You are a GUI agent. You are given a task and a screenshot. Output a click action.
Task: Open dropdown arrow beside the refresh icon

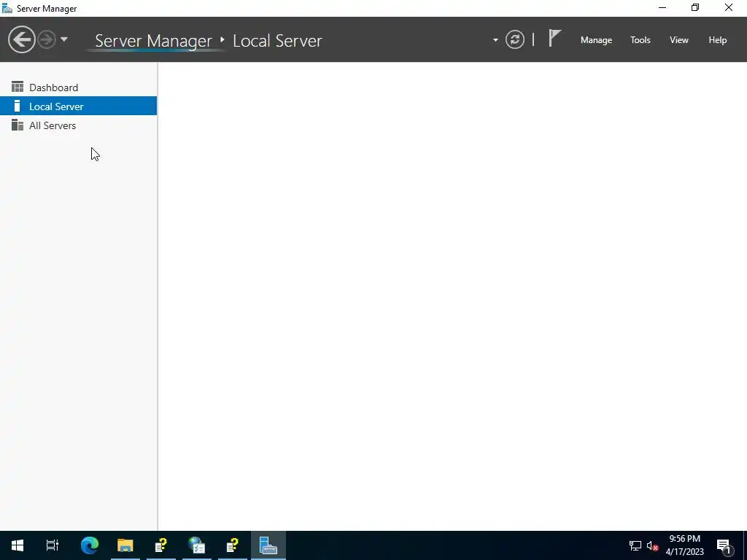pyautogui.click(x=495, y=40)
